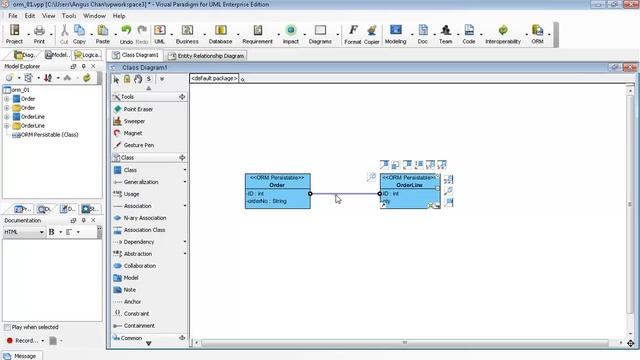Viewport: 640px width, 360px height.
Task: Open the Dependency tool variants arrow
Action: point(184,242)
